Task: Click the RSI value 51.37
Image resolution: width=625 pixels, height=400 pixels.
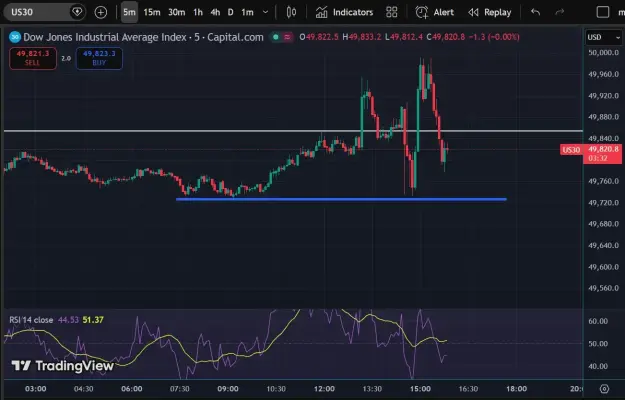Action: (x=93, y=320)
